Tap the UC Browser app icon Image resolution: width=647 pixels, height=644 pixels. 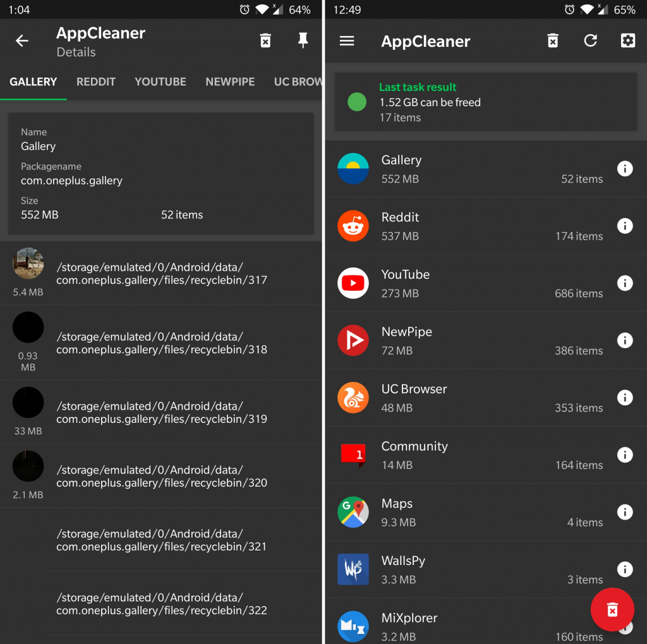coord(353,398)
